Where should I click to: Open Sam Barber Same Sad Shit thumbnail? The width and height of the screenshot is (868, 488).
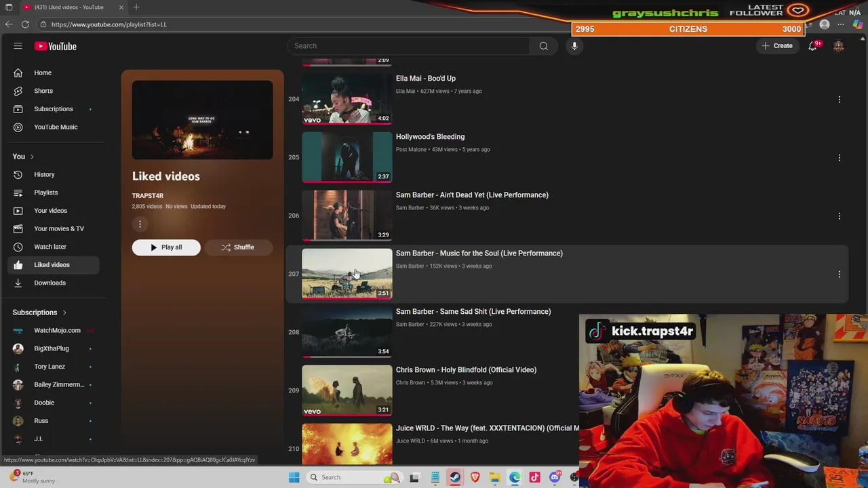click(x=347, y=332)
